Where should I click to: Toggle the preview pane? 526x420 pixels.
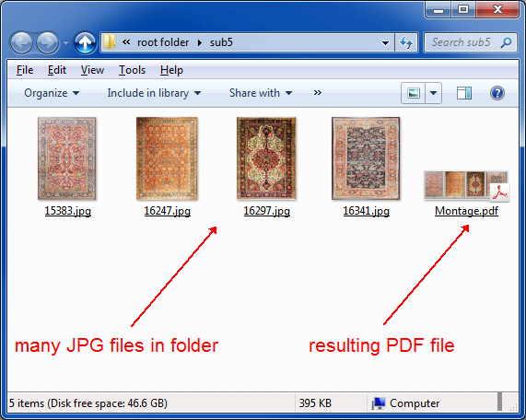[464, 93]
